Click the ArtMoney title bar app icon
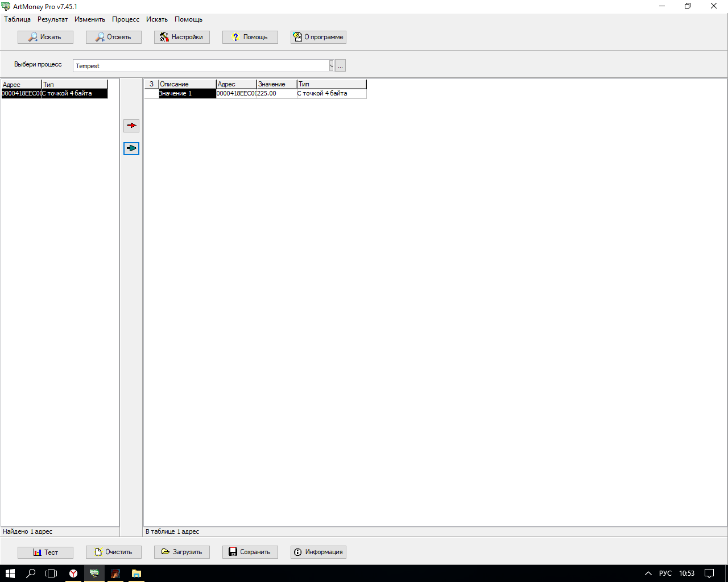728x582 pixels. pos(6,6)
